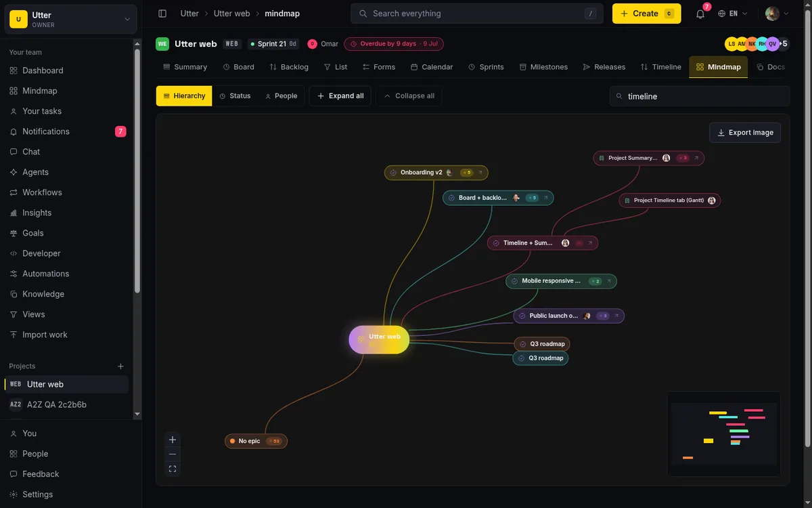
Task: Expand the +5 badge on Onboarding v2
Action: 466,173
